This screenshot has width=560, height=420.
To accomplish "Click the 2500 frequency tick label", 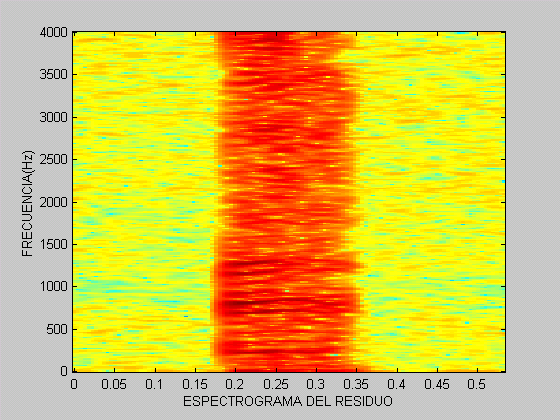I will pyautogui.click(x=54, y=160).
